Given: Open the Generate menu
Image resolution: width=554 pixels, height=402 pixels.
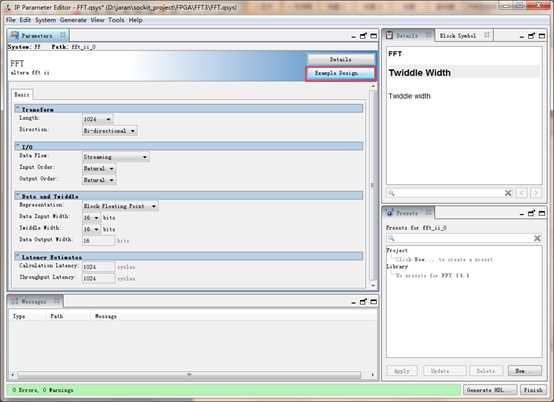Looking at the screenshot, I should tap(73, 20).
